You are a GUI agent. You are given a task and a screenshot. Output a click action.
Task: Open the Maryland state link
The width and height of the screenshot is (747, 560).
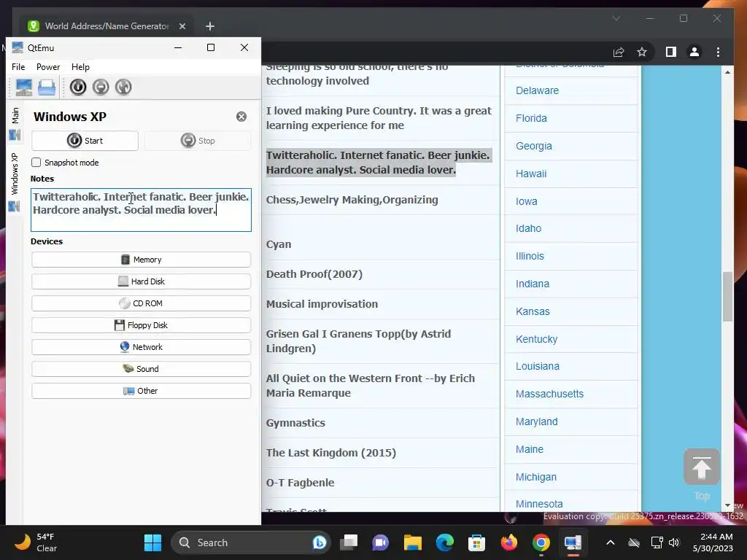click(536, 421)
